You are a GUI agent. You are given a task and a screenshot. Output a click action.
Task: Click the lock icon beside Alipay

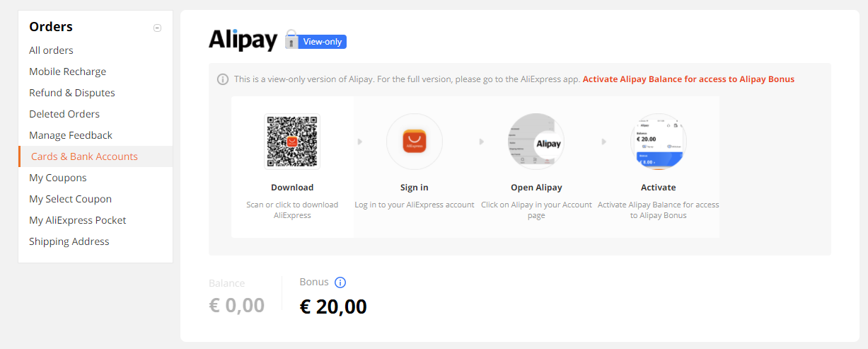291,40
